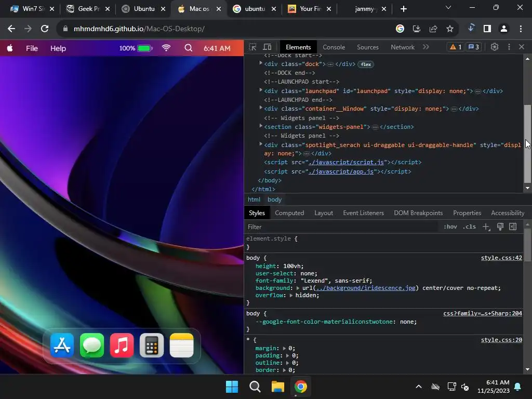This screenshot has width=532, height=399.
Task: Reload the current page
Action: (x=45, y=29)
